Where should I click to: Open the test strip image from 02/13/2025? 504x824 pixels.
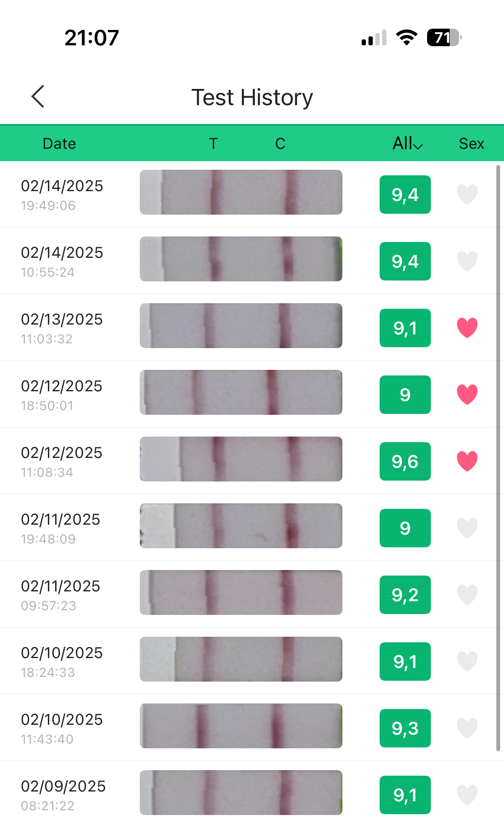pos(241,326)
